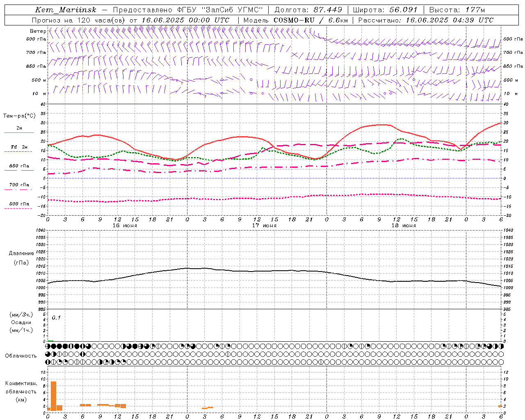Click the computed time 04:39 UTC
Screen dimensions: 525x420
pos(473,20)
